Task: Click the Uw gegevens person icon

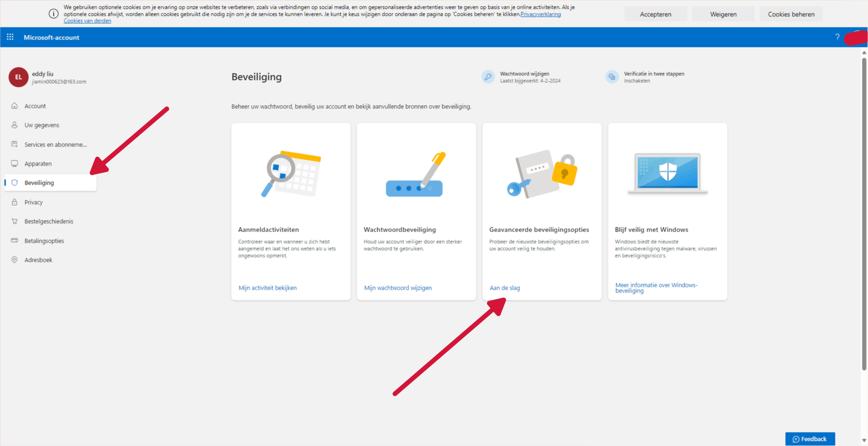Action: 14,125
